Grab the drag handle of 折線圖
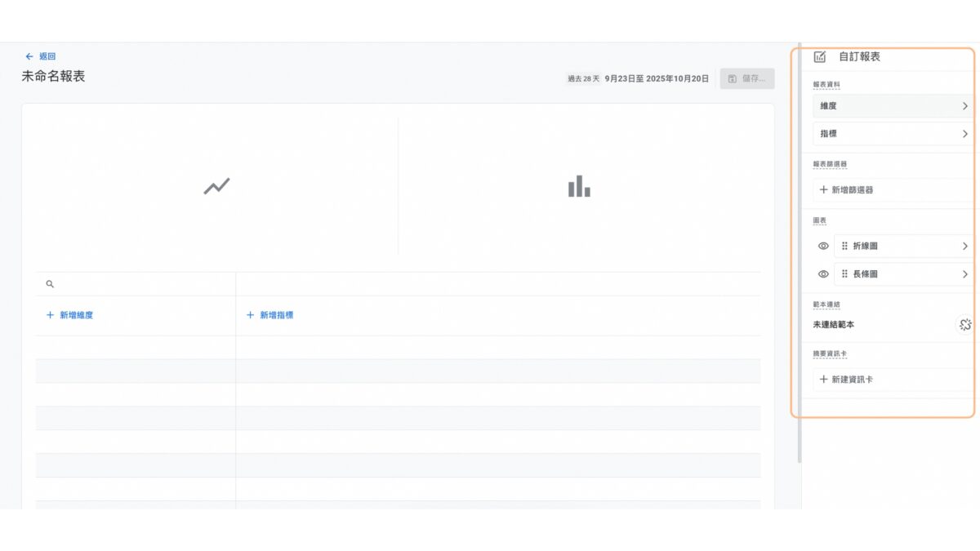Screen dimensions: 980x551 click(x=844, y=246)
